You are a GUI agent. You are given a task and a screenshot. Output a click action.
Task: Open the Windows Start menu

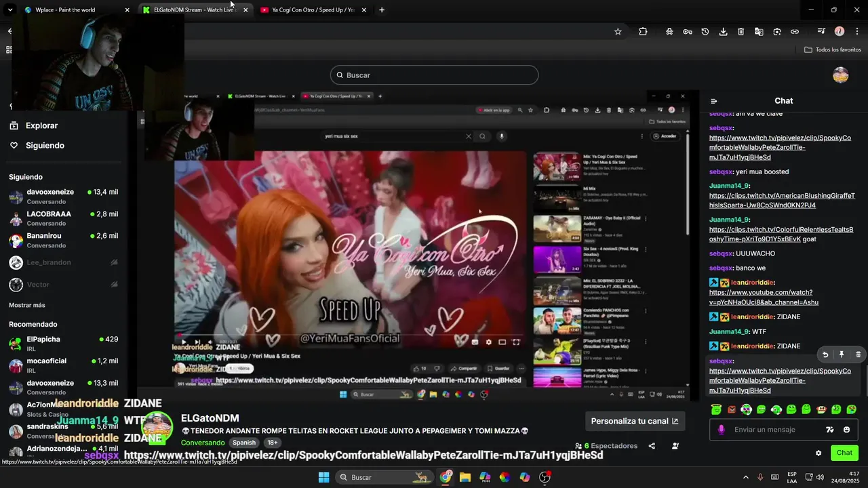pyautogui.click(x=323, y=477)
